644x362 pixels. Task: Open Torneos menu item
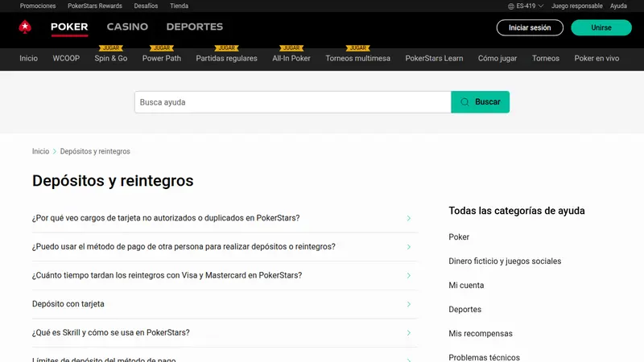click(546, 58)
